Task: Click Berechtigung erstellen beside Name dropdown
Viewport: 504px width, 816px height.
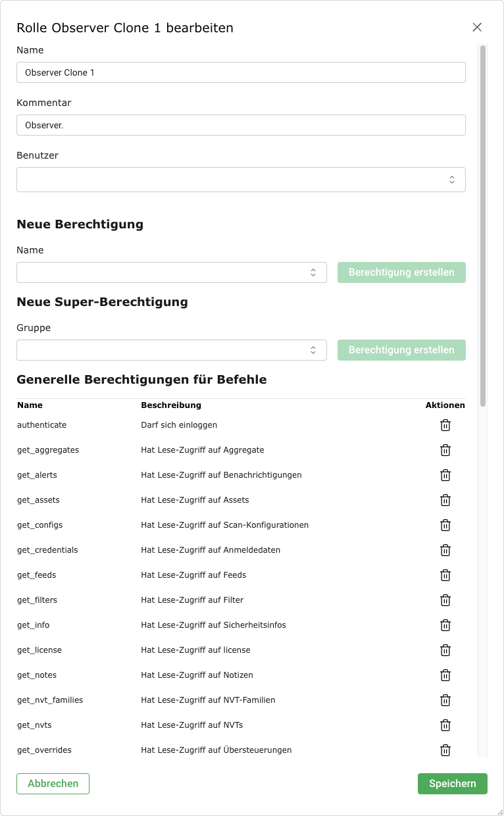Action: (401, 272)
